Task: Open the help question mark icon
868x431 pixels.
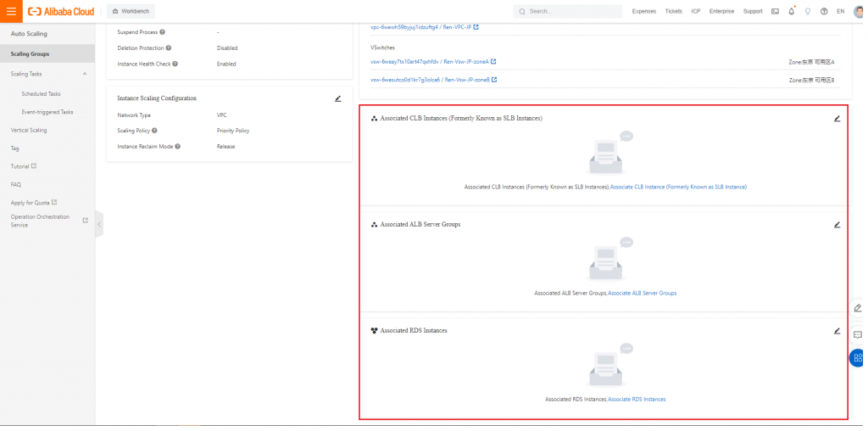Action: [824, 11]
